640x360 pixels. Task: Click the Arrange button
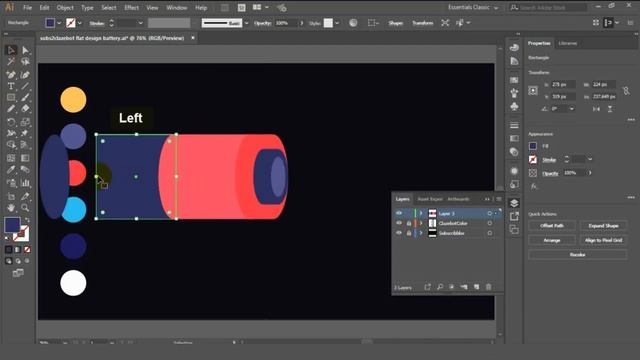[x=552, y=240]
